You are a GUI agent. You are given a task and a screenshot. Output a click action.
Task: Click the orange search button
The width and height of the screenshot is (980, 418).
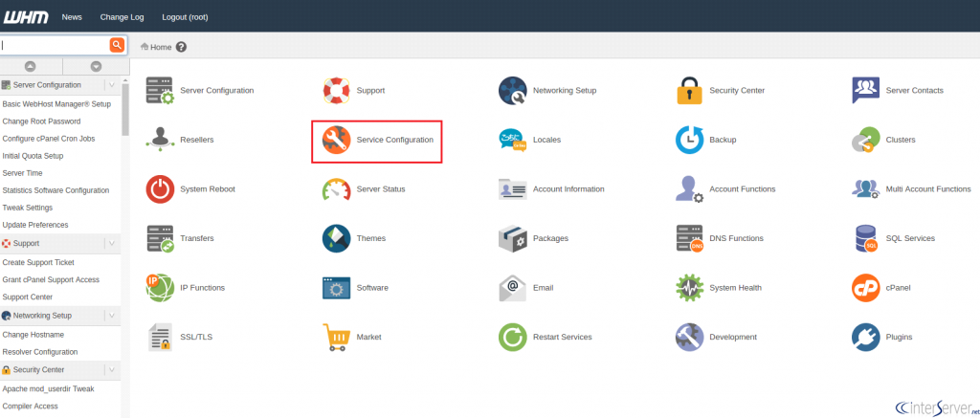coord(117,45)
